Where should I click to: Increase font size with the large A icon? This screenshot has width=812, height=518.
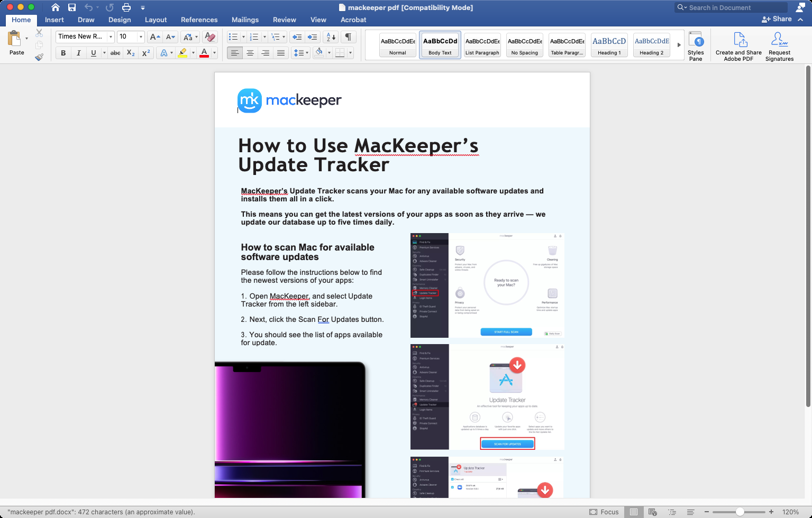coord(155,36)
